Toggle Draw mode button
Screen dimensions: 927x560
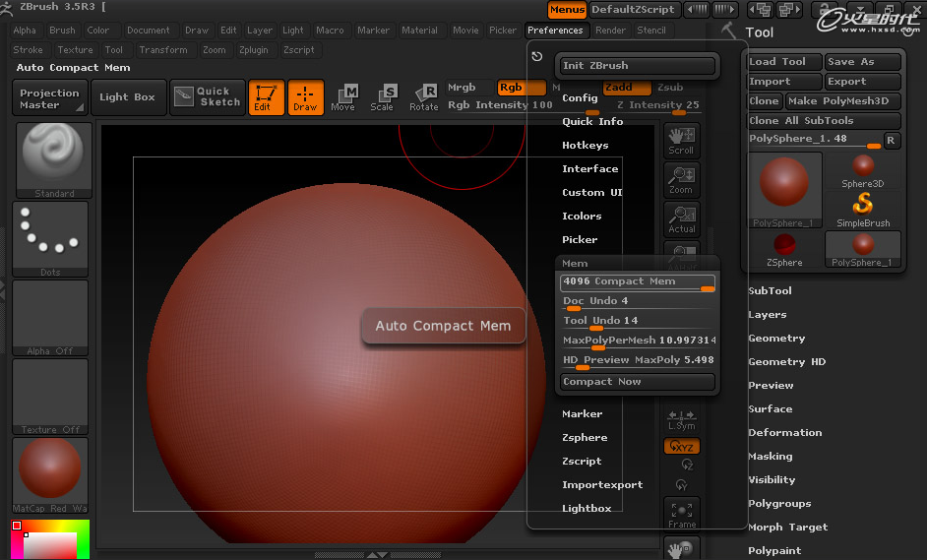pos(306,97)
